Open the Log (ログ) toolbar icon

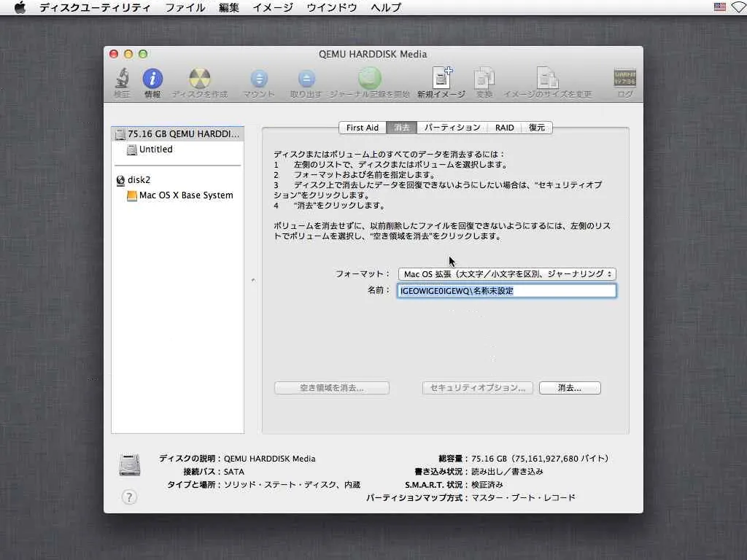click(624, 78)
